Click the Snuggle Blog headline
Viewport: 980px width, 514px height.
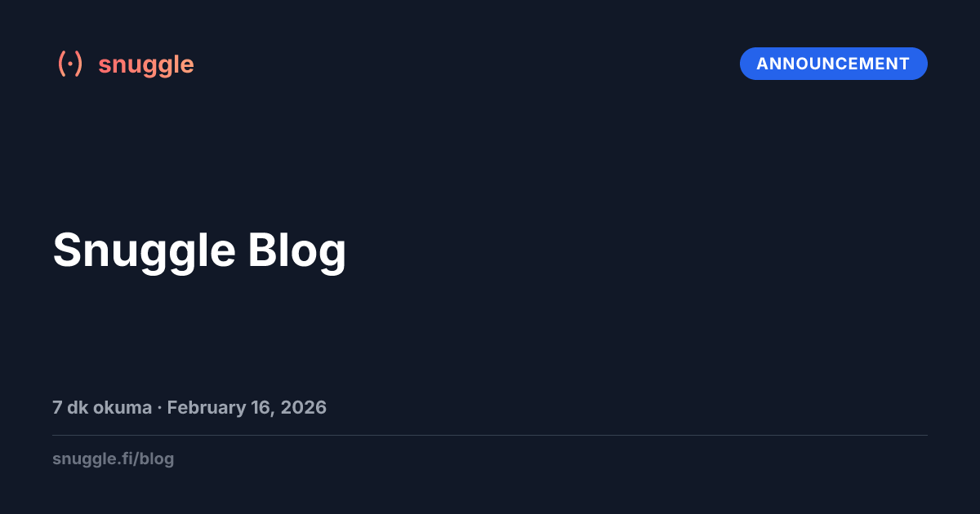point(199,250)
